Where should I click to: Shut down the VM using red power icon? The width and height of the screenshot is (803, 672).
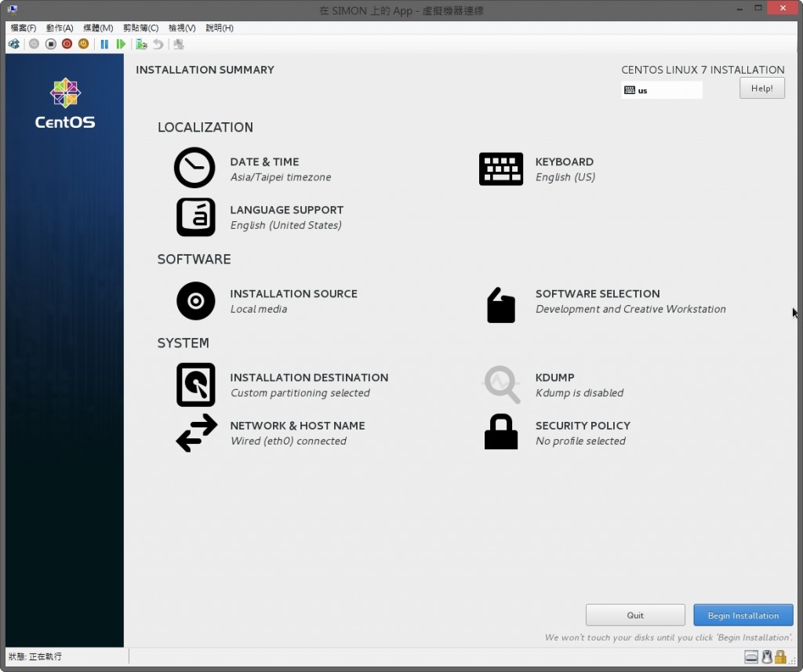pos(67,44)
